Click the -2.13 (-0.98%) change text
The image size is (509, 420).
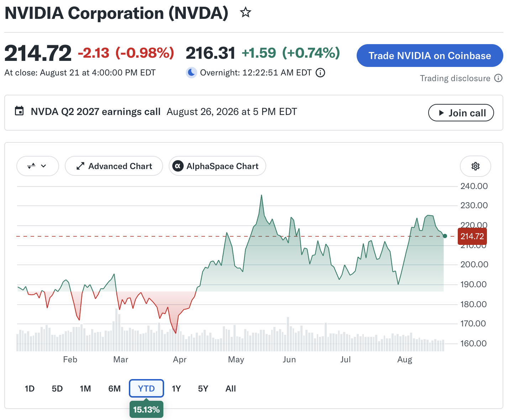(126, 53)
